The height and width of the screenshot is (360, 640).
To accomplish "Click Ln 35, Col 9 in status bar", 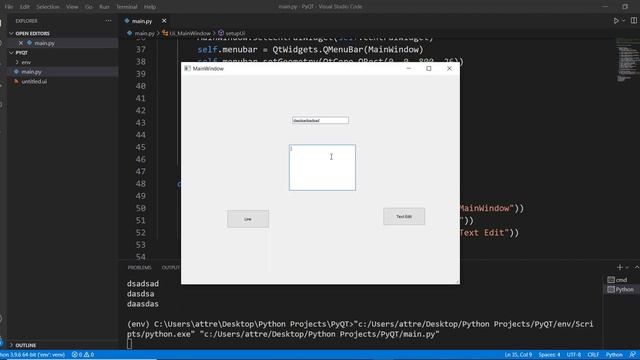I will tap(518, 355).
